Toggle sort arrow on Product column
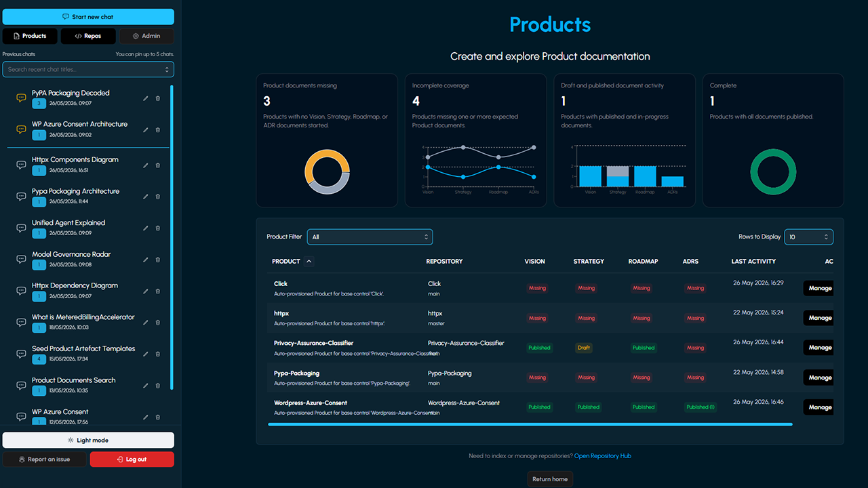868x488 pixels. pos(309,261)
